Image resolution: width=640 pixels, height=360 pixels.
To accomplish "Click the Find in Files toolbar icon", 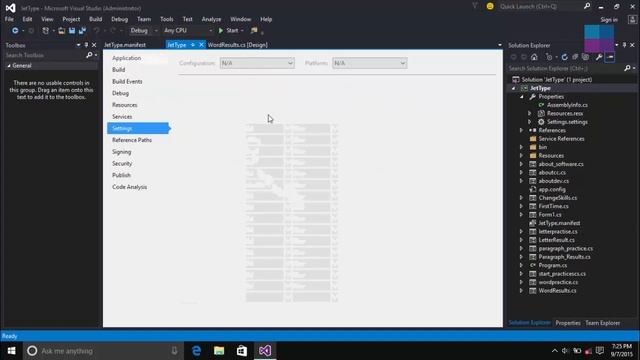I will (254, 31).
